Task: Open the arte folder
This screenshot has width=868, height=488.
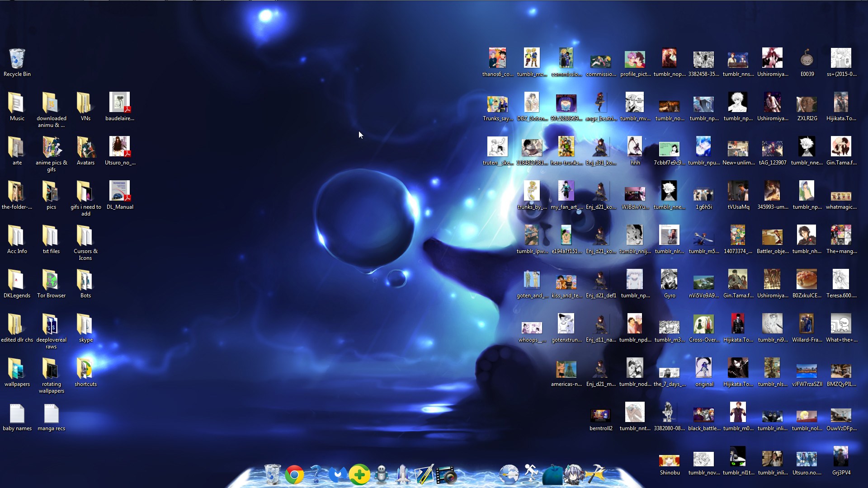Action: [17, 151]
